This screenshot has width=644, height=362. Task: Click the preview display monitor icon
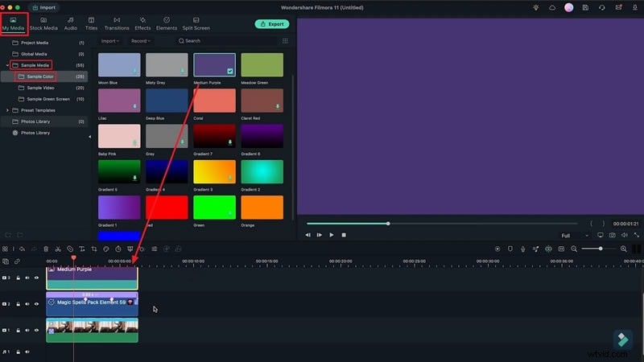[601, 235]
